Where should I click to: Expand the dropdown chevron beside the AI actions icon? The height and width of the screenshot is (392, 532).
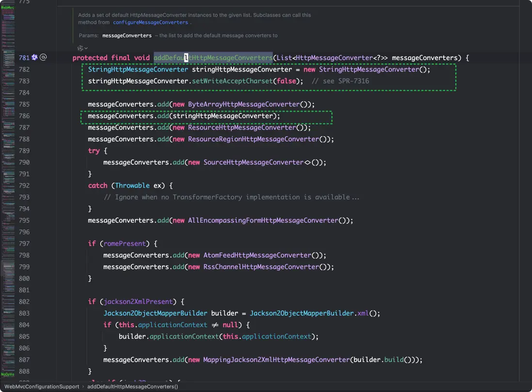click(x=86, y=48)
